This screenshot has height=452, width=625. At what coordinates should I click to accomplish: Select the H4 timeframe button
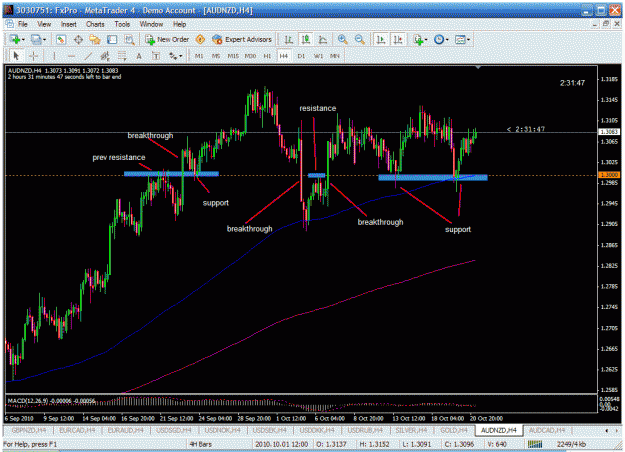pyautogui.click(x=283, y=56)
